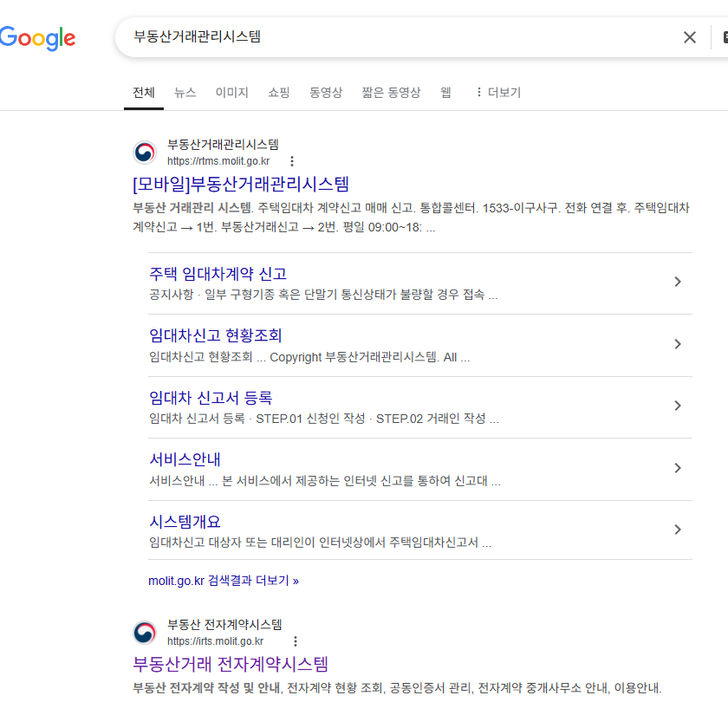Viewport: 728px width, 715px height.
Task: Click the description containing STEP.01 신청인 작성
Action: (324, 419)
